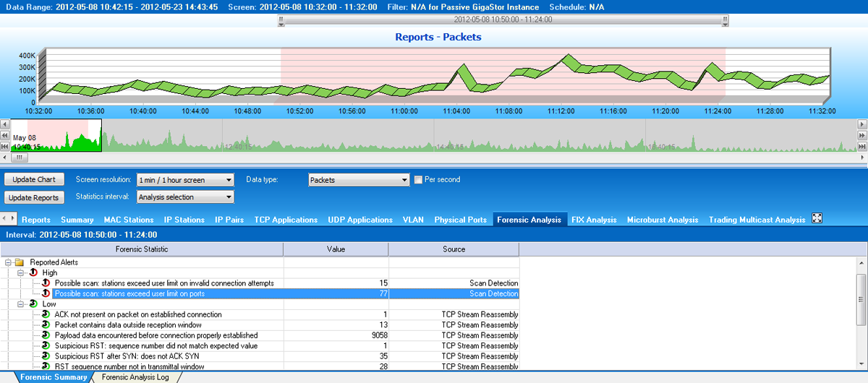Click icon beside ACK not present alert
868x383 pixels.
click(46, 314)
